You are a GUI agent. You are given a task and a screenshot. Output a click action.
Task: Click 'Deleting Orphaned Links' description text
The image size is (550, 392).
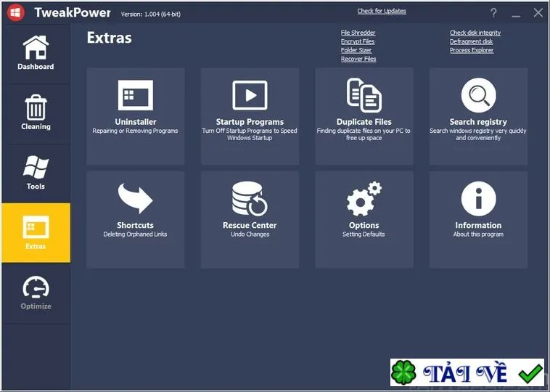[x=136, y=234]
